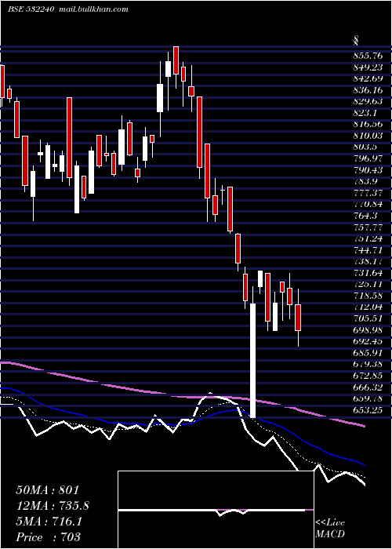Click the 731.64 price level
This screenshot has width=392, height=549.
(368, 273)
